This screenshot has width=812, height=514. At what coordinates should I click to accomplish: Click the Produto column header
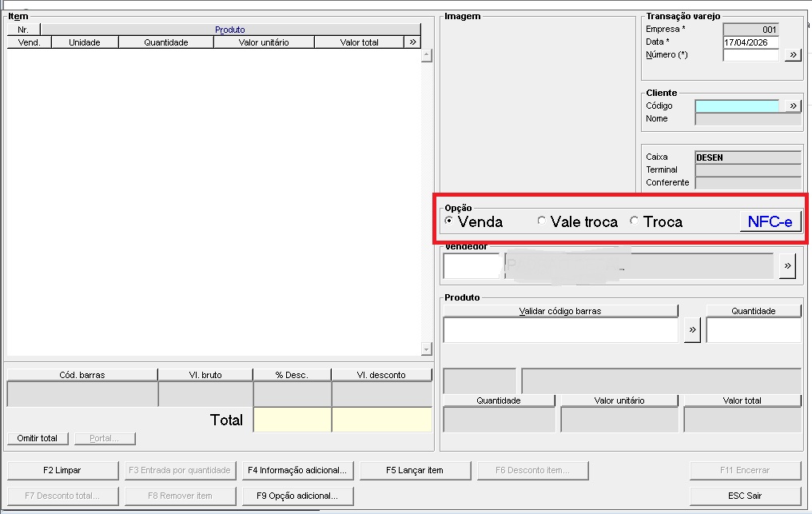pyautogui.click(x=230, y=30)
